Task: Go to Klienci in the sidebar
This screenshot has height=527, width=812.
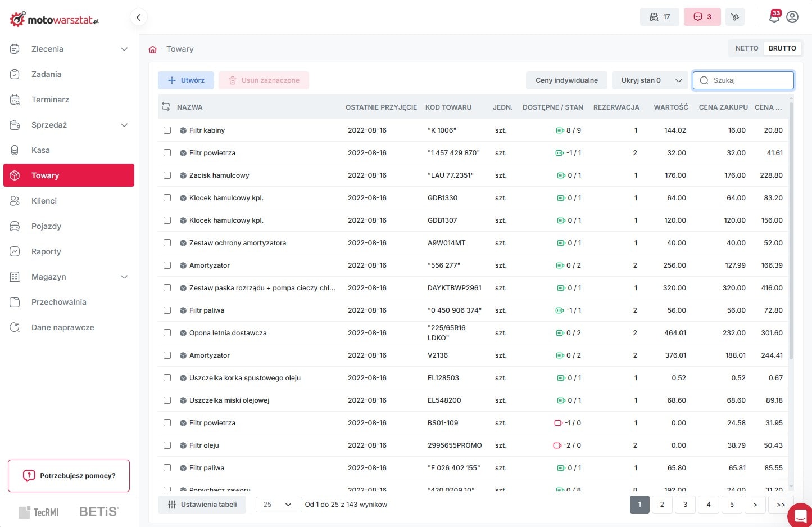Action: 44,201
